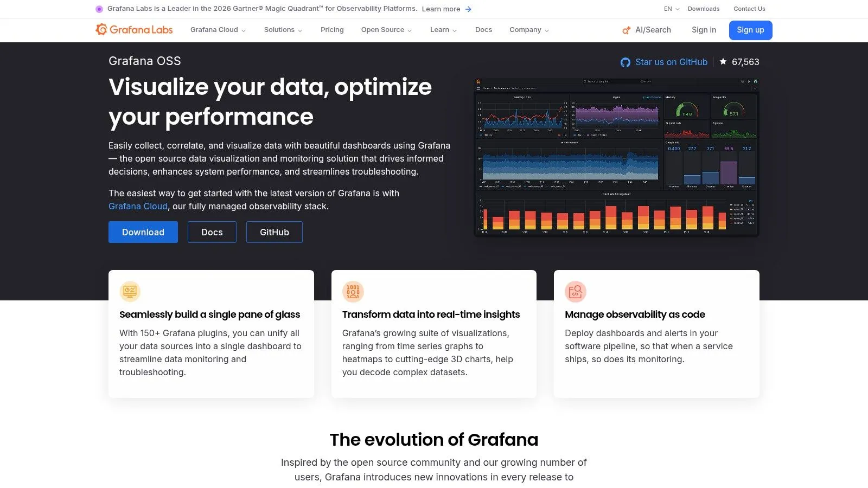This screenshot has width=868, height=488.
Task: Go to the Pricing page
Action: 332,30
